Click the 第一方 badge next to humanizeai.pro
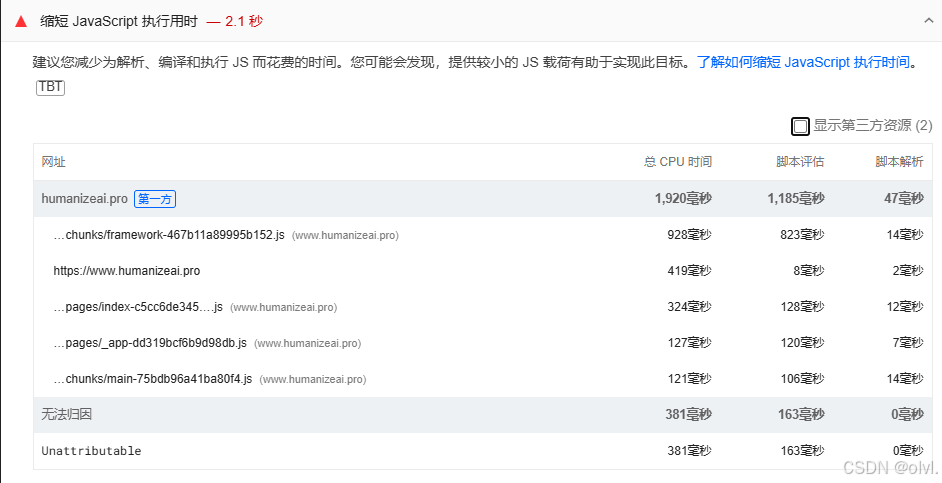942x483 pixels. [155, 199]
